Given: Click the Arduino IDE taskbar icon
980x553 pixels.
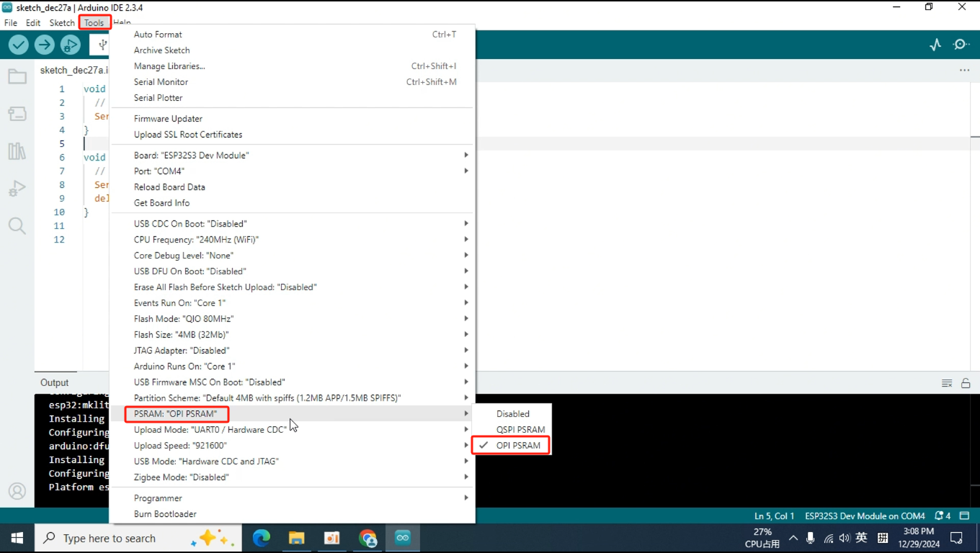Looking at the screenshot, I should click(x=403, y=538).
